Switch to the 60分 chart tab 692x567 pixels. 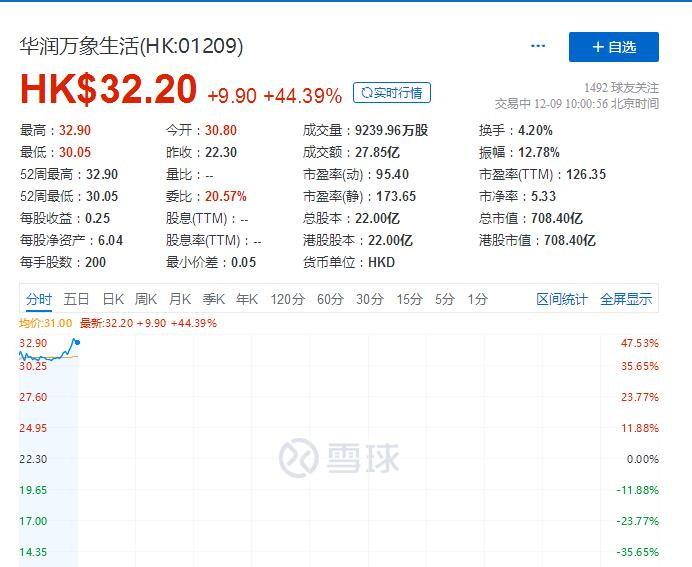tap(330, 299)
